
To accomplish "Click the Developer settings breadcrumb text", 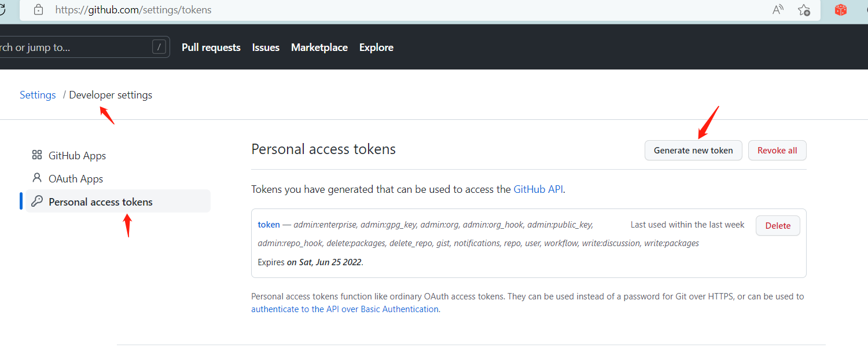I will click(111, 95).
